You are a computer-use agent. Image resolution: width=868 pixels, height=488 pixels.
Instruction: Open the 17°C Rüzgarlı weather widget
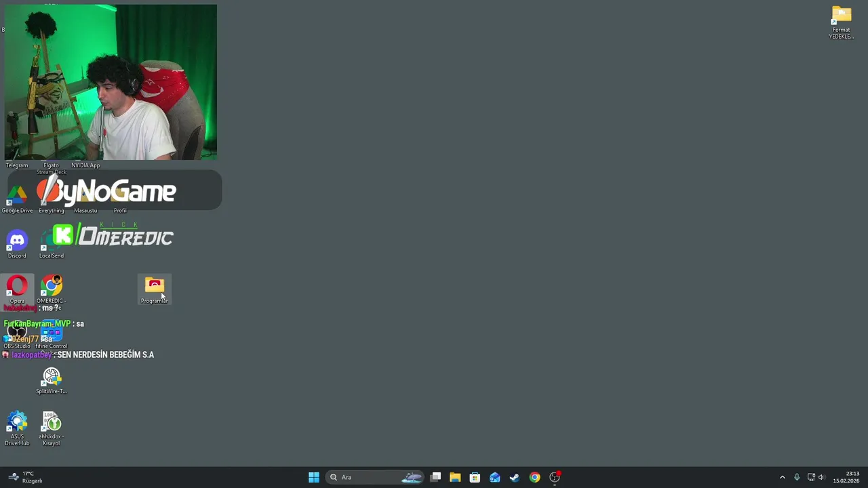[25, 477]
